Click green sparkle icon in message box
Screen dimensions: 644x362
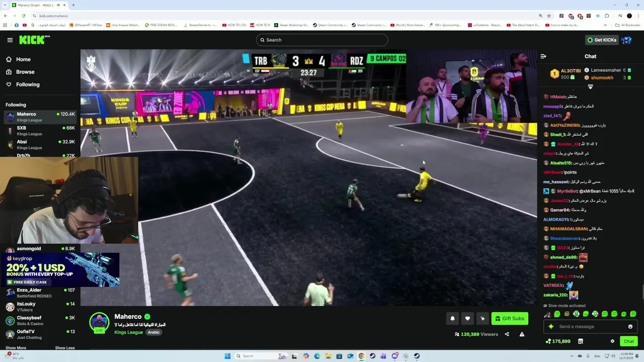pos(551,327)
